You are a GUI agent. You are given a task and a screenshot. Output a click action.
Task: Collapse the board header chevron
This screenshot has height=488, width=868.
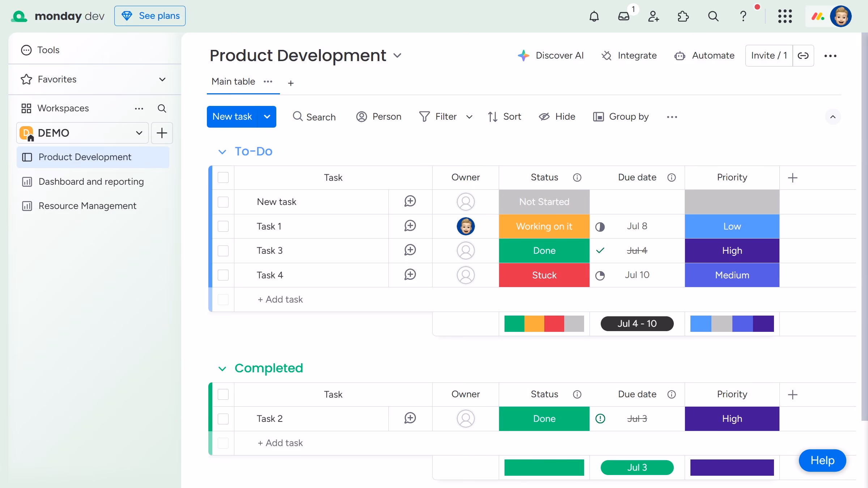coord(833,117)
